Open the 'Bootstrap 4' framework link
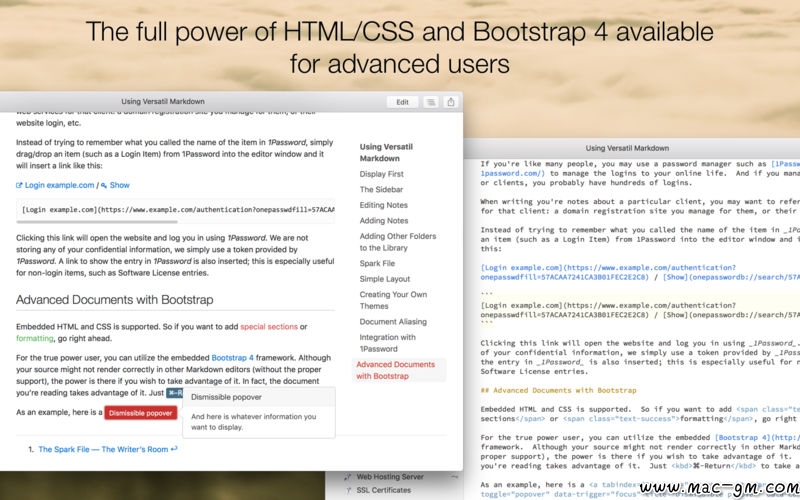 232,358
